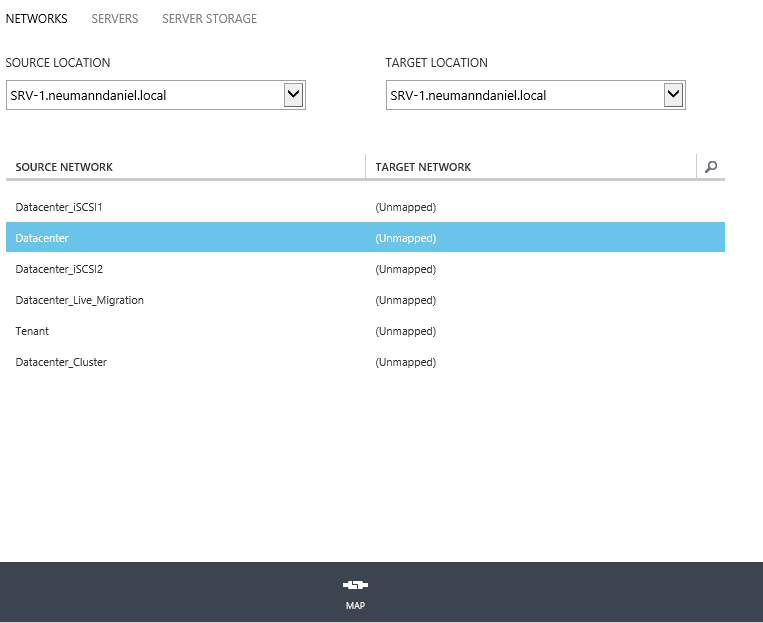Viewport: 763px width, 623px height.
Task: Expand the Target Location dropdown arrow
Action: pos(673,95)
